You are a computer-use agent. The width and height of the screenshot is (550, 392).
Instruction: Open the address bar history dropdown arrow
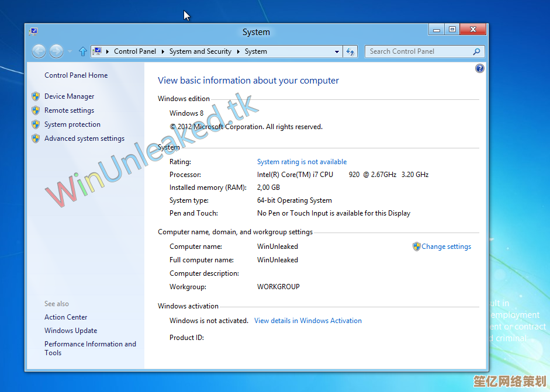337,51
